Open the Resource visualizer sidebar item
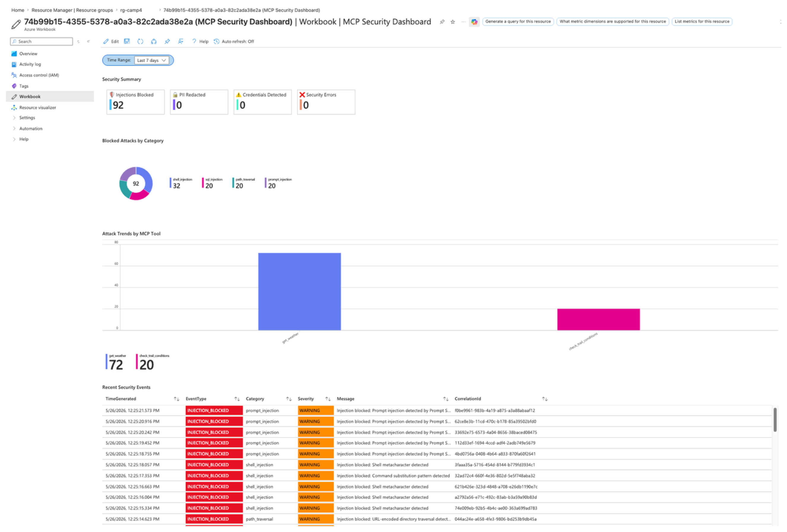Image resolution: width=787 pixels, height=532 pixels. click(x=37, y=107)
